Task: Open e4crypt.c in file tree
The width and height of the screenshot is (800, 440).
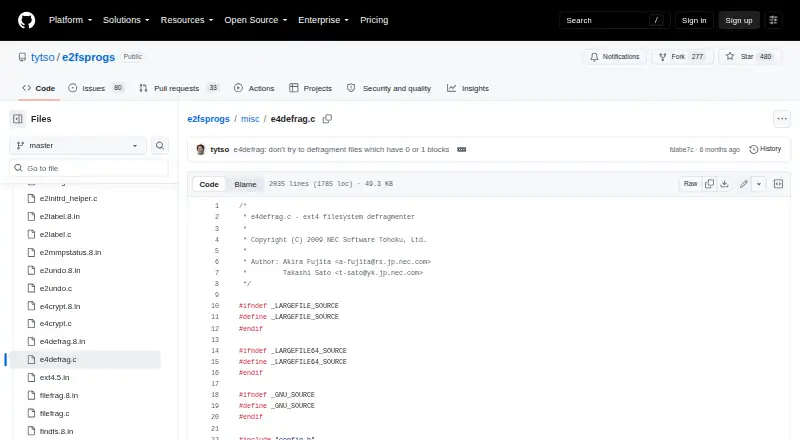Action: coord(56,324)
